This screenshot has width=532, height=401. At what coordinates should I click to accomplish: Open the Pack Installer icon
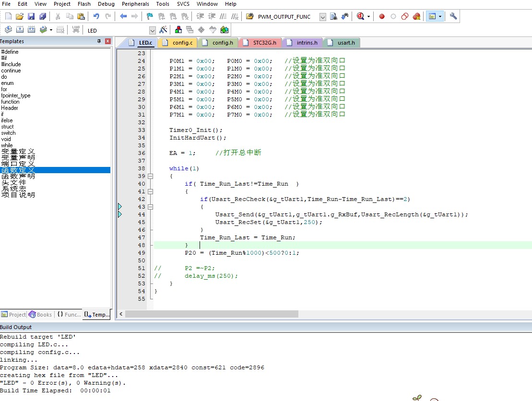coord(225,30)
